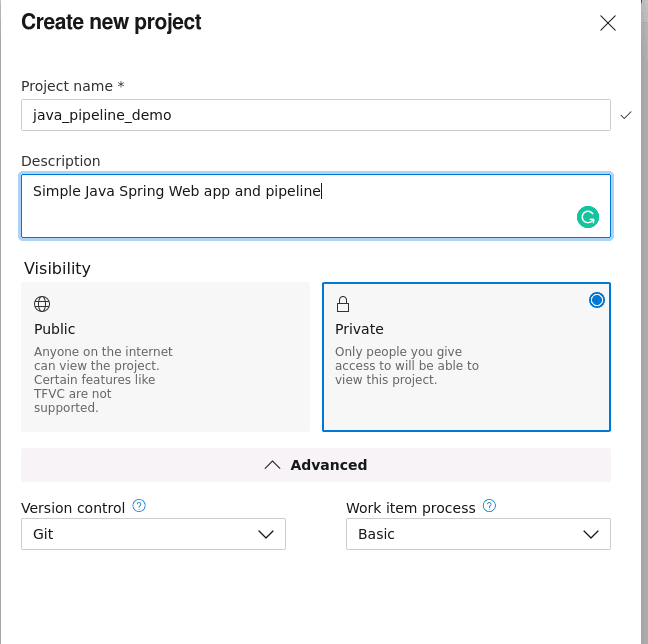This screenshot has height=644, width=648.
Task: Click the Public card description text
Action: click(x=103, y=379)
